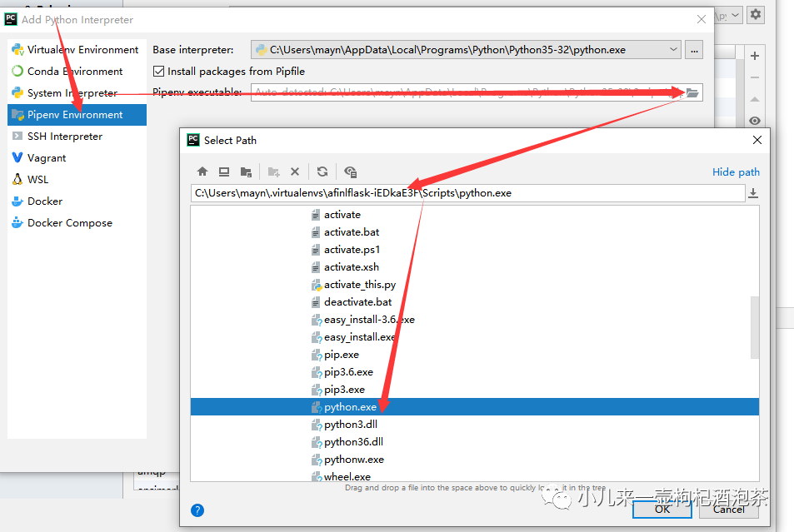Click the up triangle upgrade icon
Screen dimensions: 794x532
click(x=755, y=99)
